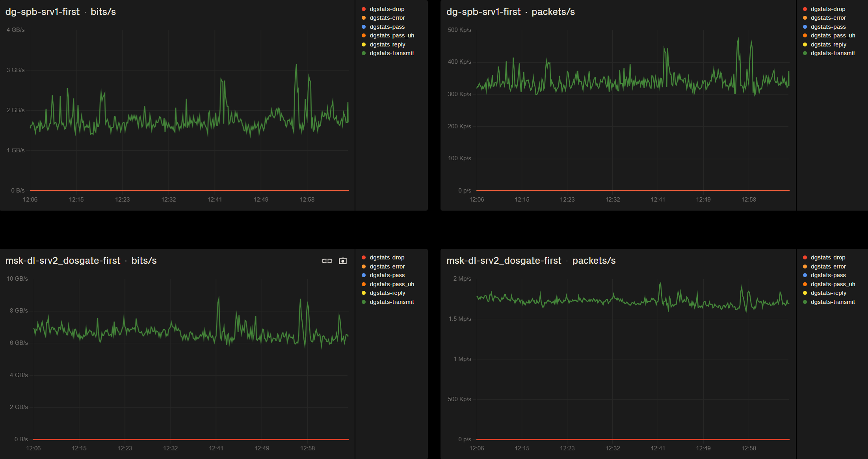Select dgstats-error in msk-dl-srv2 bits/s legend

pyautogui.click(x=387, y=267)
